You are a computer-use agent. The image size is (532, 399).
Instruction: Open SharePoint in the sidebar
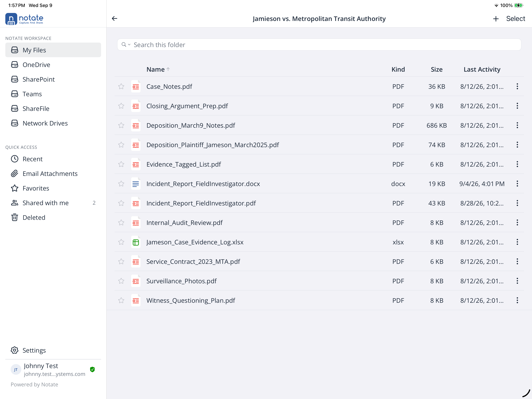pos(53,79)
